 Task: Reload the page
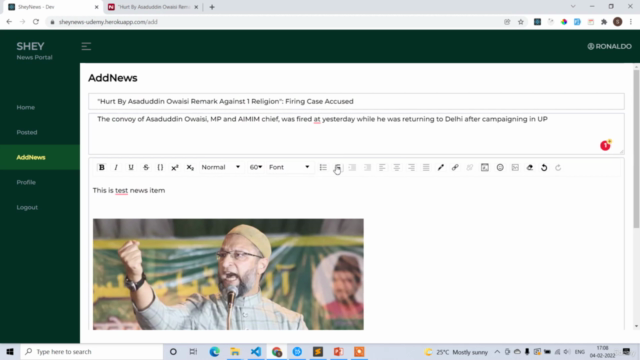[x=36, y=22]
